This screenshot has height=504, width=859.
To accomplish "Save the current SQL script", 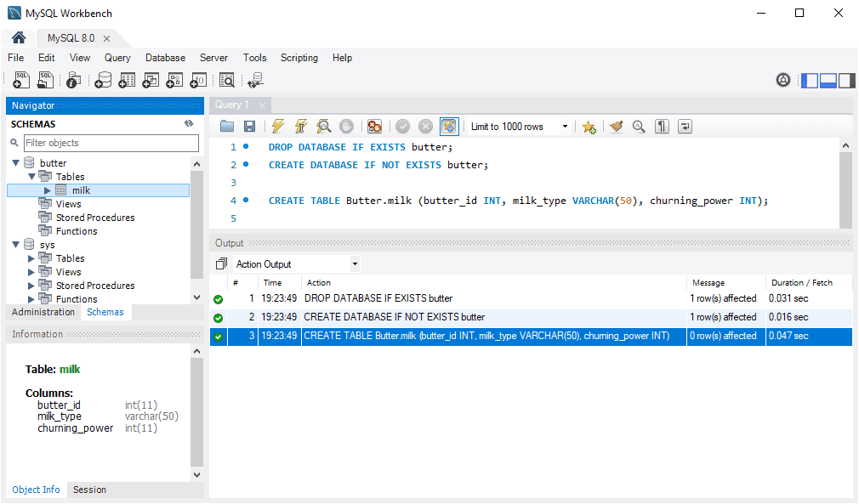I will [x=250, y=126].
